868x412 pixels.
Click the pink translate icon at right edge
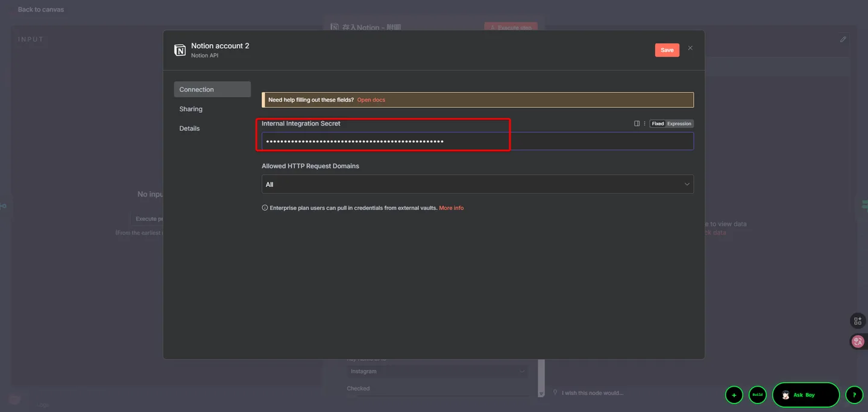coord(858,341)
